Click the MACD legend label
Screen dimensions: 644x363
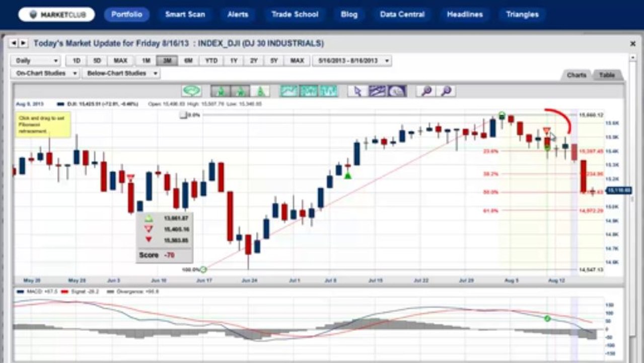(x=37, y=291)
